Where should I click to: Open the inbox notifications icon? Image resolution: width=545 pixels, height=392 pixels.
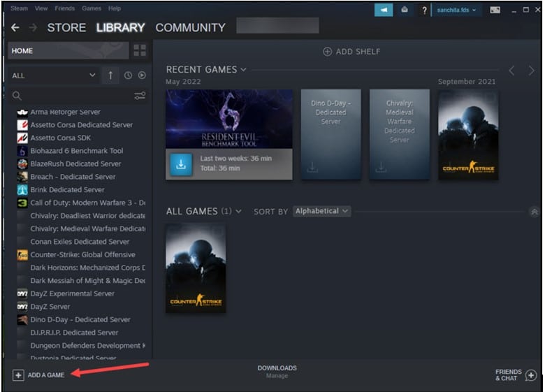[x=405, y=10]
